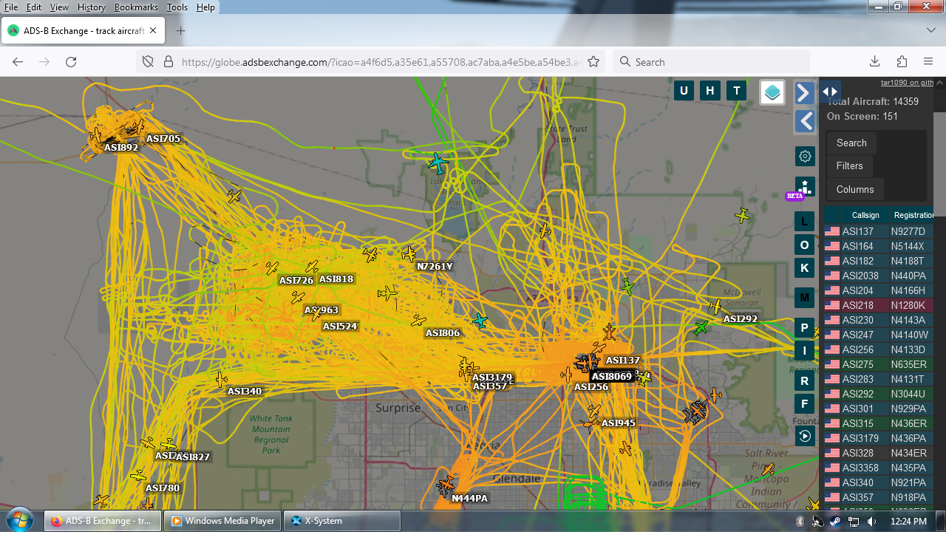Toggle the O map option
The width and height of the screenshot is (946, 560).
pyautogui.click(x=804, y=245)
